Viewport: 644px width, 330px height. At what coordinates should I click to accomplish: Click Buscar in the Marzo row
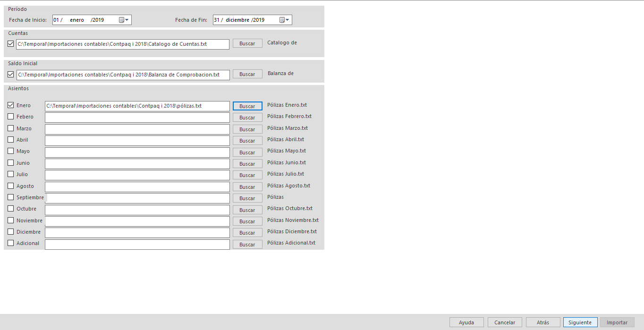[x=247, y=129]
